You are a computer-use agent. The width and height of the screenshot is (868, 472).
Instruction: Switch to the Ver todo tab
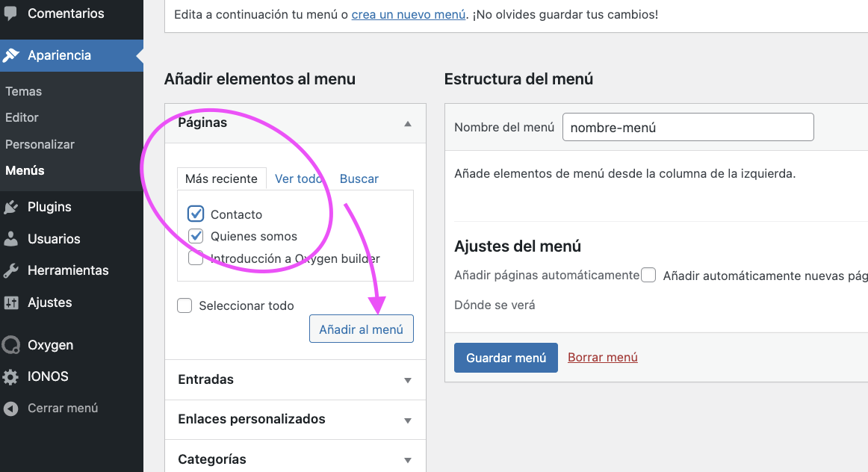tap(298, 178)
